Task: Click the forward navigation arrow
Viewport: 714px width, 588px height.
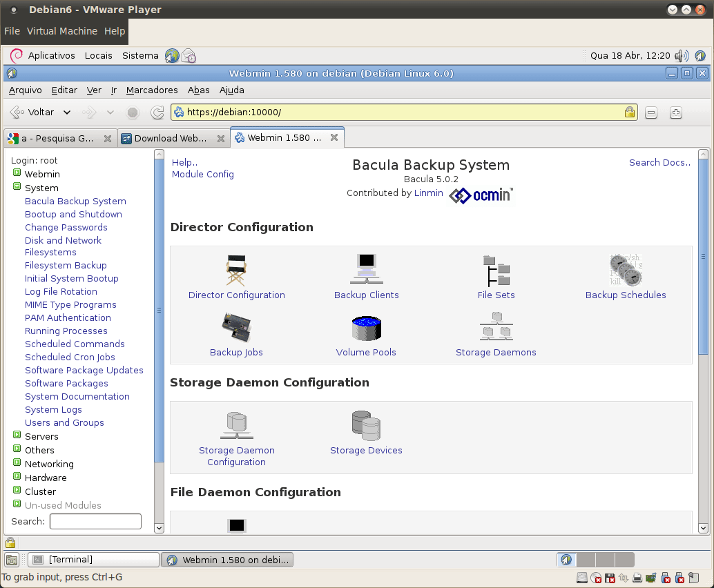Action: tap(89, 112)
